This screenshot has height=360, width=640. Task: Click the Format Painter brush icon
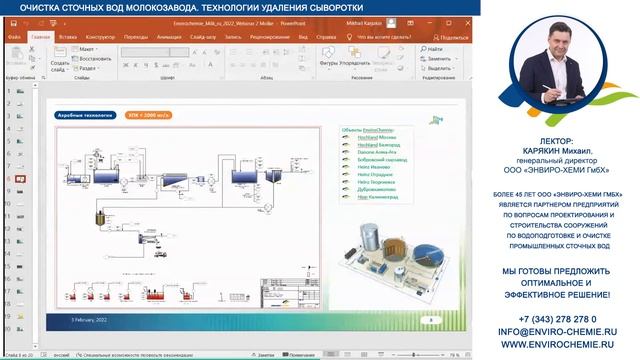point(32,68)
